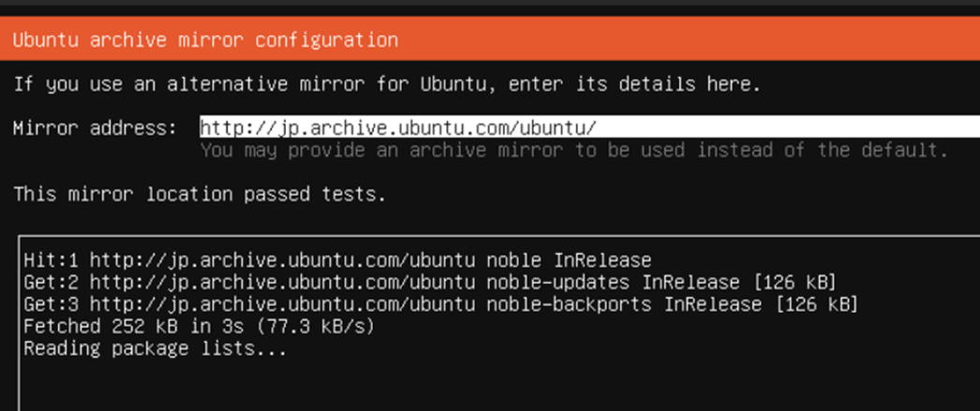This screenshot has width=980, height=411.
Task: Click '[126 kB]' on the noble-updates line
Action: (x=793, y=282)
